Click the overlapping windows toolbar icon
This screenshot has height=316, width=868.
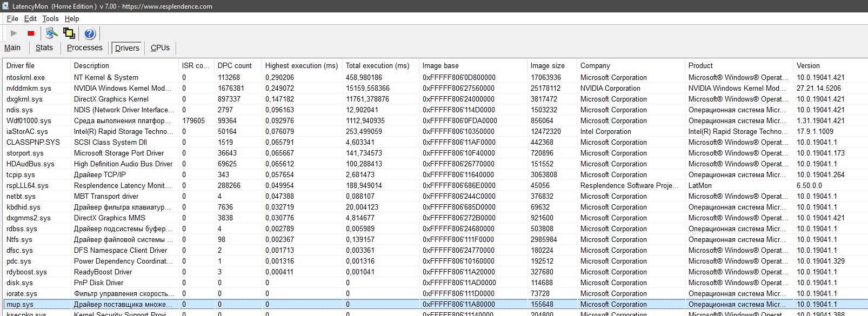point(69,33)
